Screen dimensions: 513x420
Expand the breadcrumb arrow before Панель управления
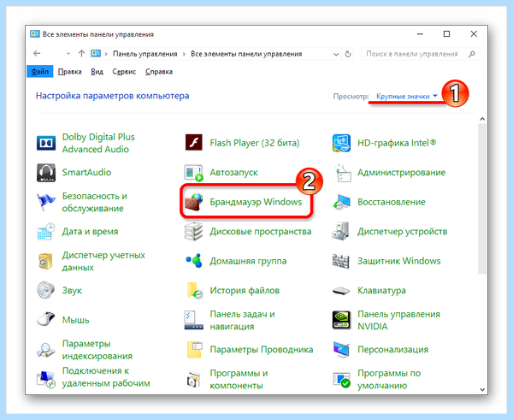point(106,54)
